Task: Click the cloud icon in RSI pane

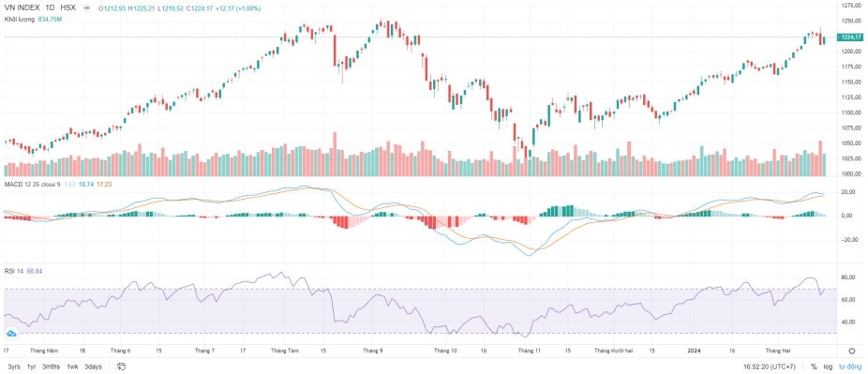Action: (10, 333)
